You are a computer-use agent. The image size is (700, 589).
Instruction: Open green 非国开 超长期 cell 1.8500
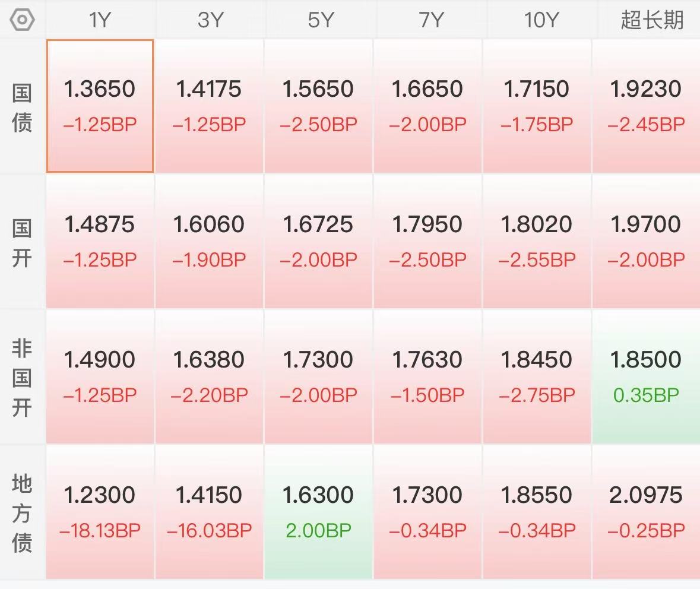pos(646,376)
